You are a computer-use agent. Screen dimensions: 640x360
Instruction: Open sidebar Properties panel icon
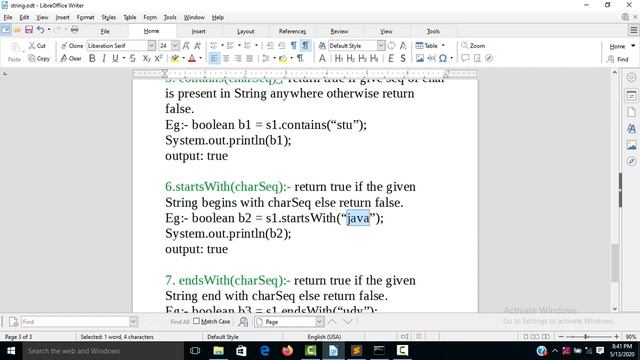pyautogui.click(x=631, y=96)
